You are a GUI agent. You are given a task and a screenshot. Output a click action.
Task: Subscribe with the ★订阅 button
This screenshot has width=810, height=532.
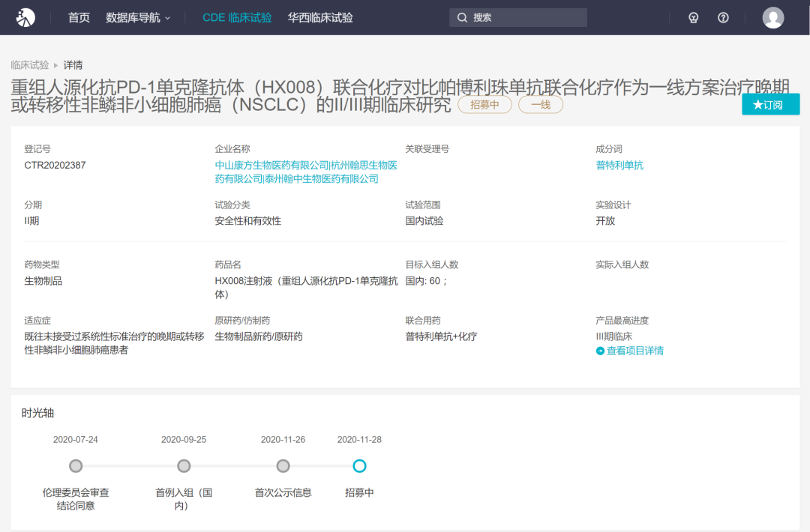771,104
